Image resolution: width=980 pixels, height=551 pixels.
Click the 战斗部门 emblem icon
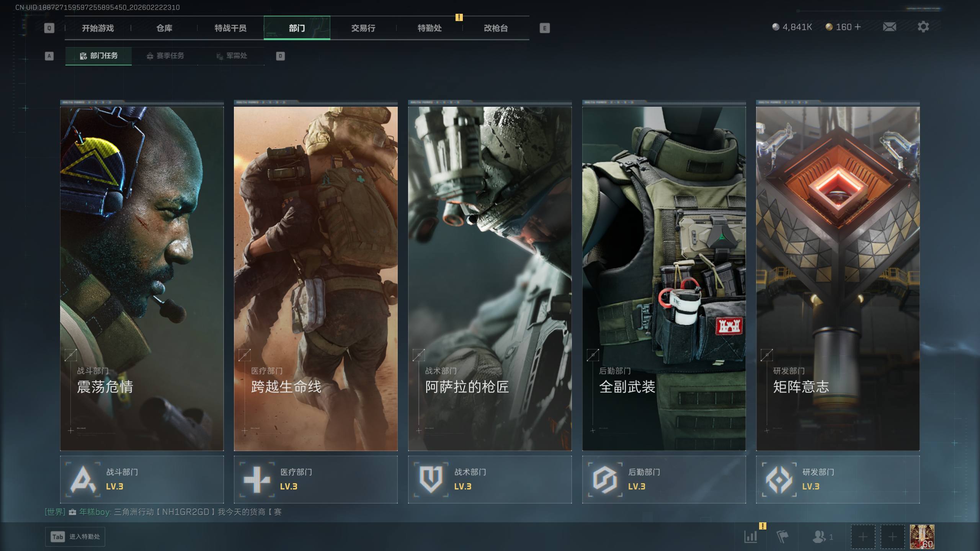83,479
